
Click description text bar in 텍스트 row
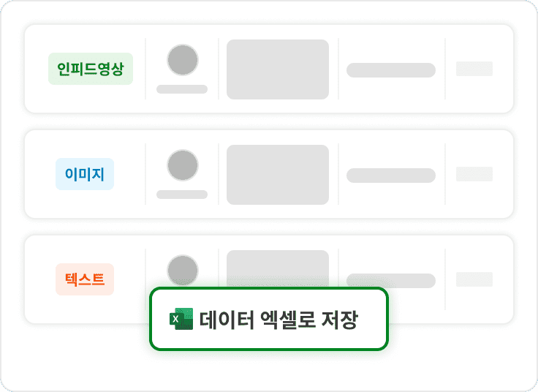click(391, 280)
